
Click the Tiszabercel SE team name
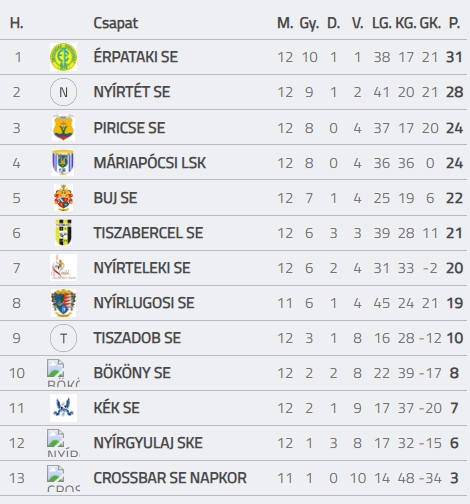point(148,233)
